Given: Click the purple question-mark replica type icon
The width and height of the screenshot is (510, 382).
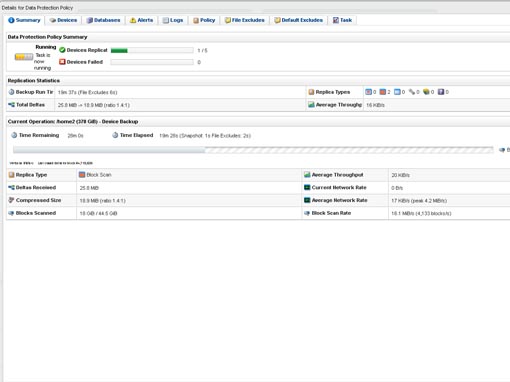Looking at the screenshot, I should pyautogui.click(x=441, y=92).
